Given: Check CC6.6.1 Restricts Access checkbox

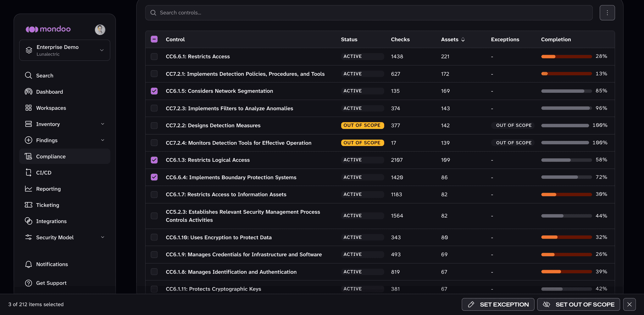Looking at the screenshot, I should click(x=154, y=57).
